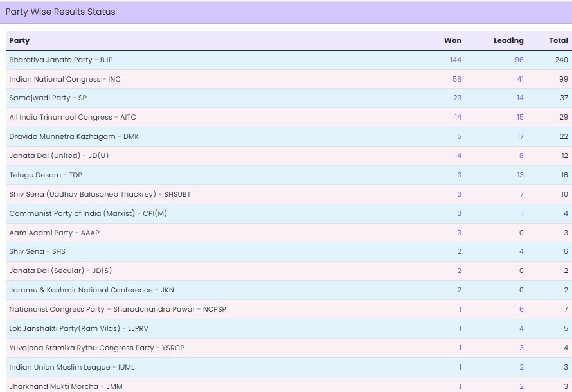Open INC leading count 41 link
The width and height of the screenshot is (572, 392).
pos(520,79)
